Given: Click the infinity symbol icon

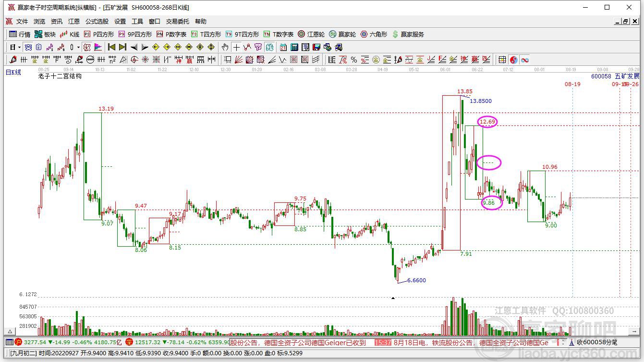Looking at the screenshot, I should [x=525, y=60].
